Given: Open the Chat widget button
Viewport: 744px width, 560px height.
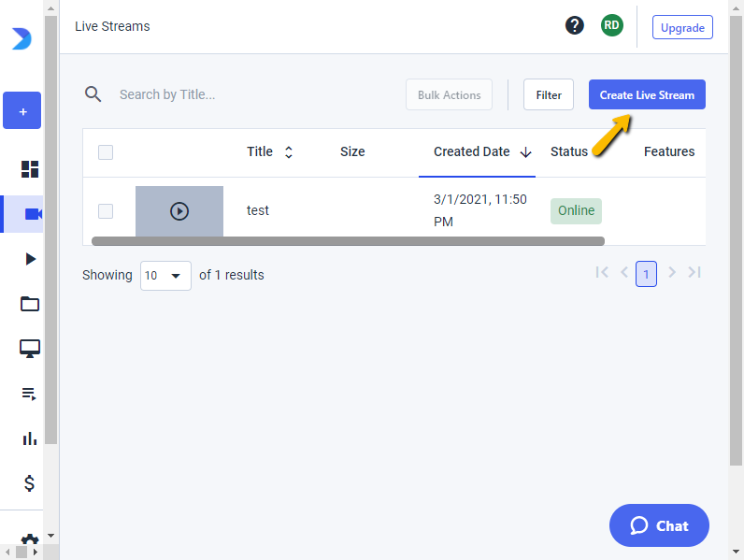Looking at the screenshot, I should (659, 525).
